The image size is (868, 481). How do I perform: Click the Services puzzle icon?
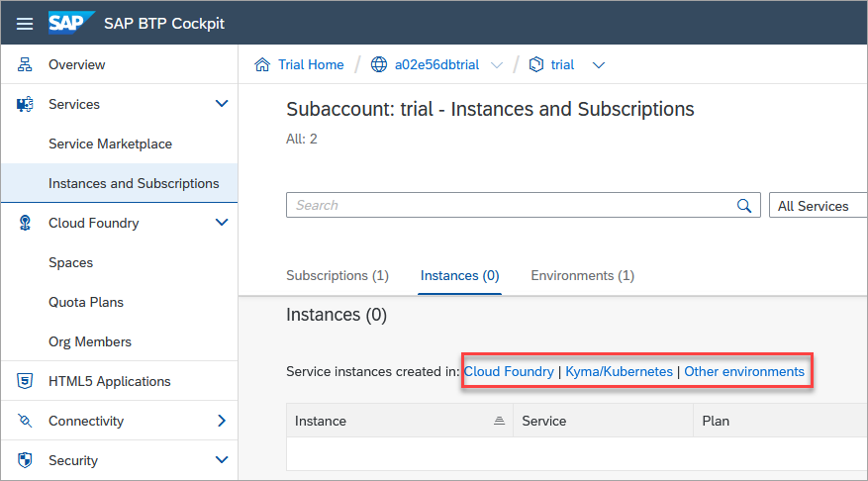[25, 104]
